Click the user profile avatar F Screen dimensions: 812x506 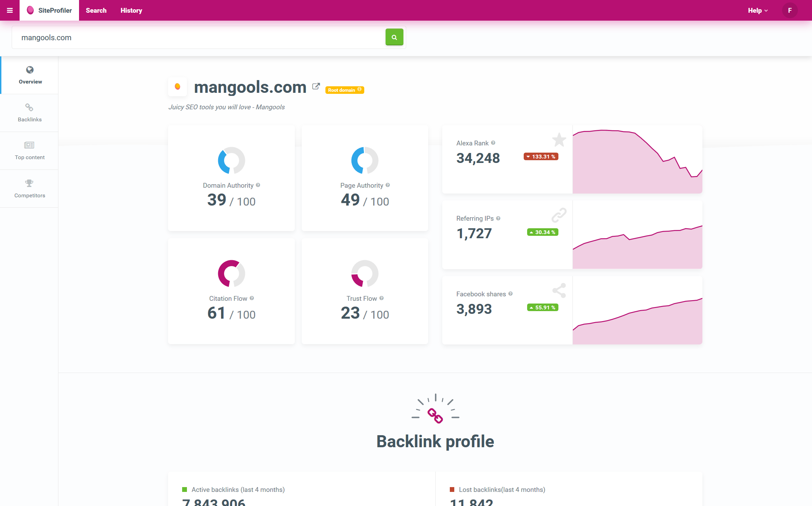(789, 10)
